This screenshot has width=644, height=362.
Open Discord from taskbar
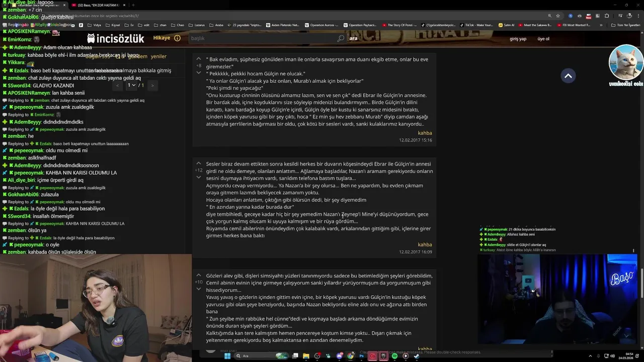[340, 356]
